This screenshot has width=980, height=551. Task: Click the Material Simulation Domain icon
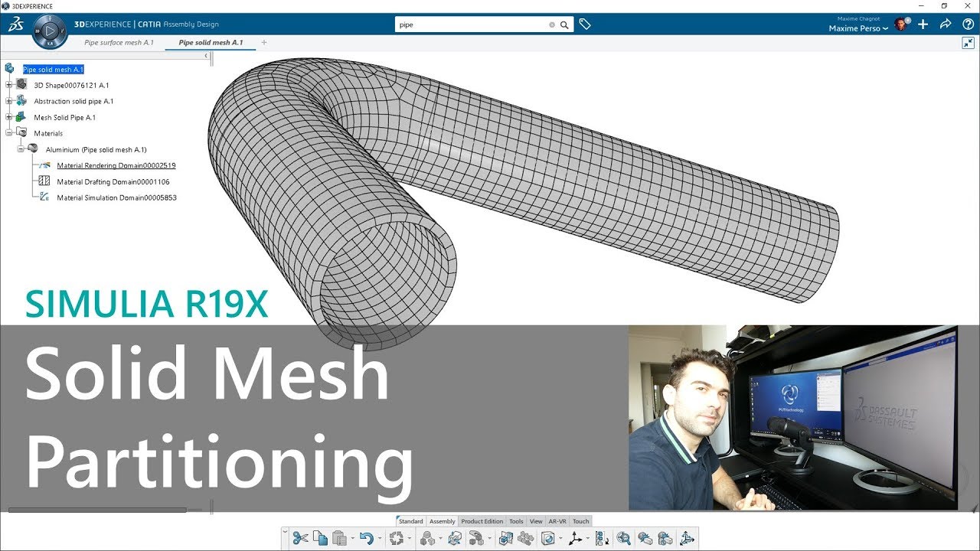44,197
